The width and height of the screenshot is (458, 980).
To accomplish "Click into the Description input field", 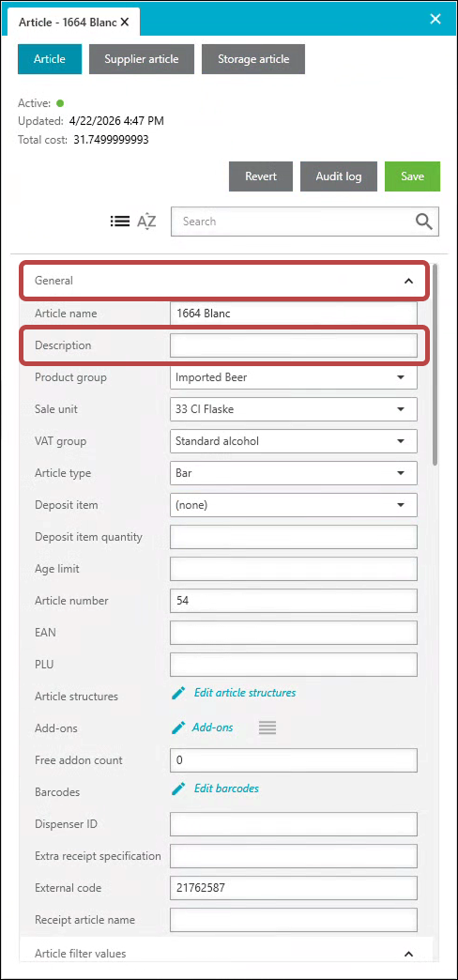I will tap(294, 345).
